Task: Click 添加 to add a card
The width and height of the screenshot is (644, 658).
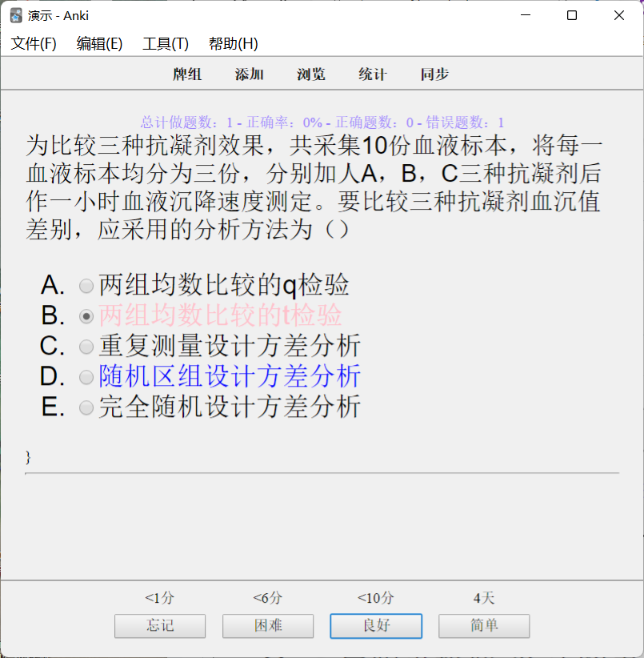Action: 249,74
